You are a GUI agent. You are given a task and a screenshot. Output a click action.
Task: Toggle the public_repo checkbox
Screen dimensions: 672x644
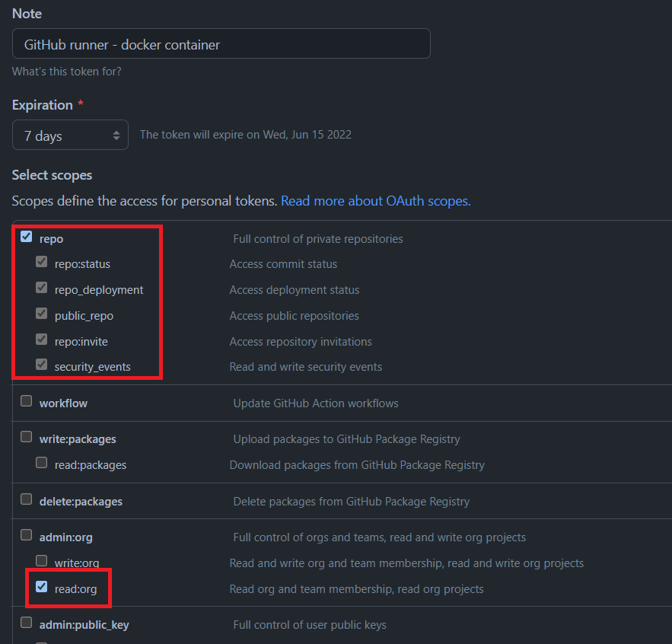click(42, 314)
